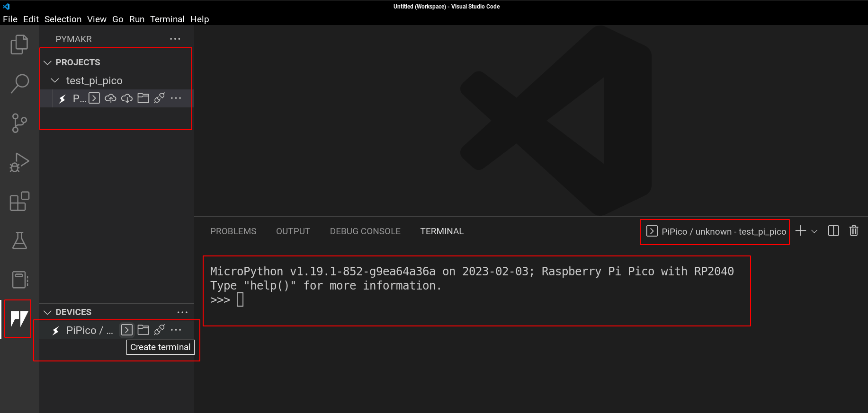Viewport: 868px width, 413px height.
Task: Switch to the DEBUG CONSOLE tab
Action: point(365,231)
